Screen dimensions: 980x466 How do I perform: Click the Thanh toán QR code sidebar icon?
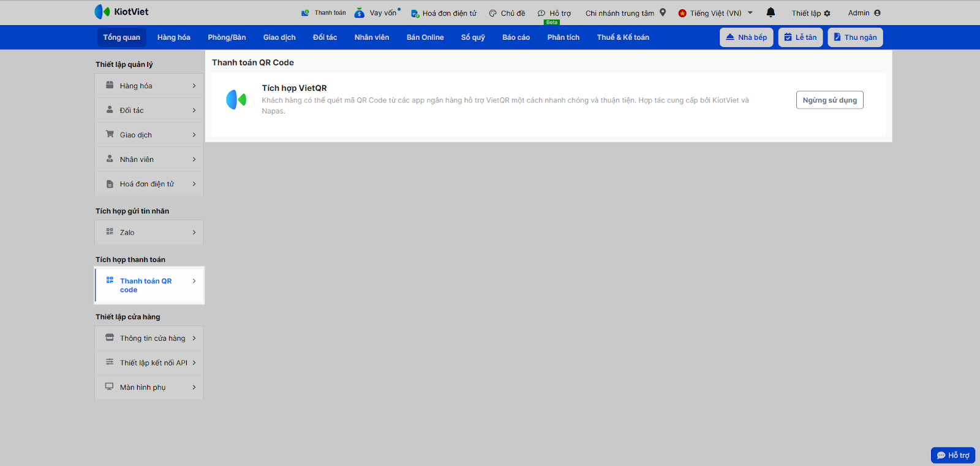[x=110, y=280]
